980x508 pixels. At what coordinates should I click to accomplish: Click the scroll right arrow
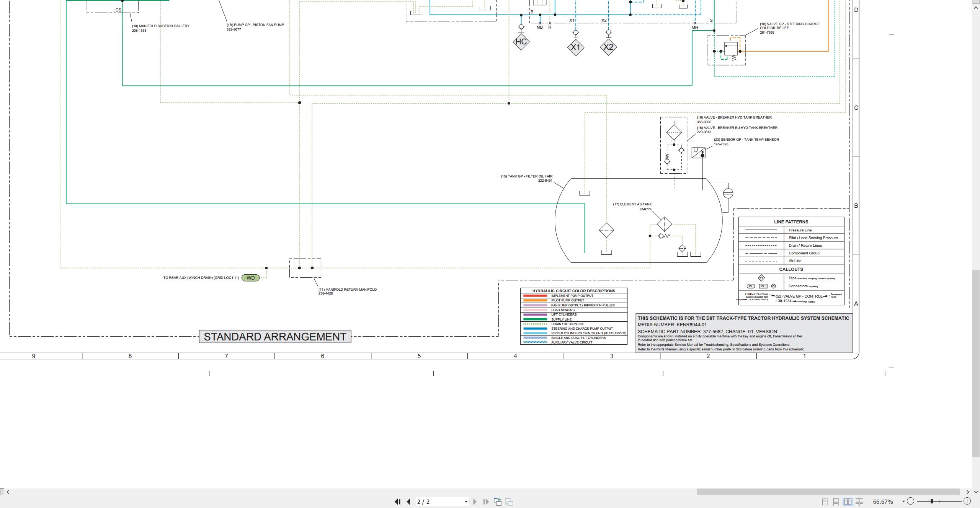point(968,492)
